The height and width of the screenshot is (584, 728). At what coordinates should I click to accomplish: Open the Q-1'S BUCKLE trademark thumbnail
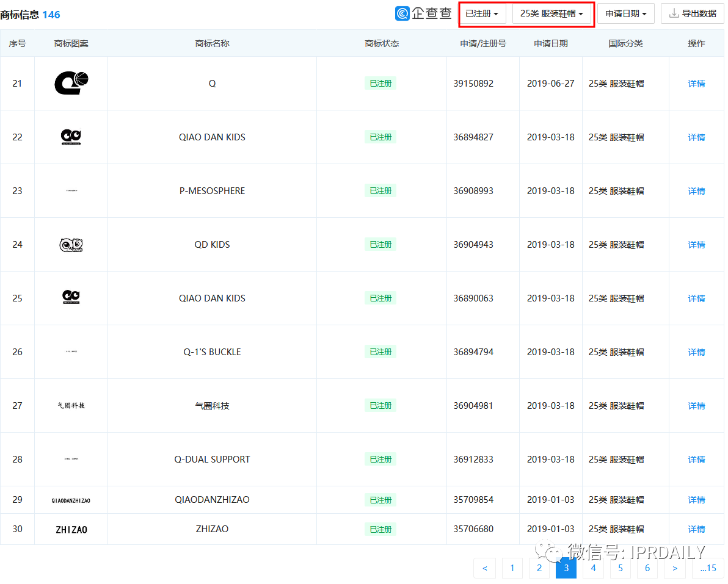tap(71, 351)
